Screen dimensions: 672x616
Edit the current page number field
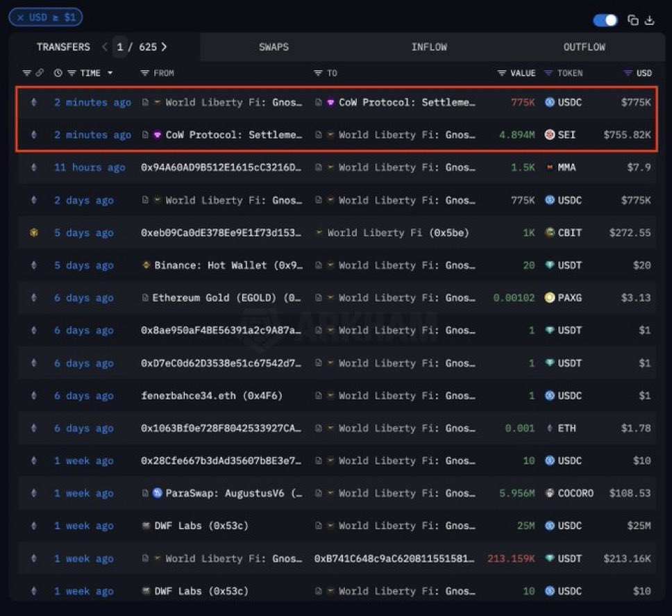pos(120,47)
